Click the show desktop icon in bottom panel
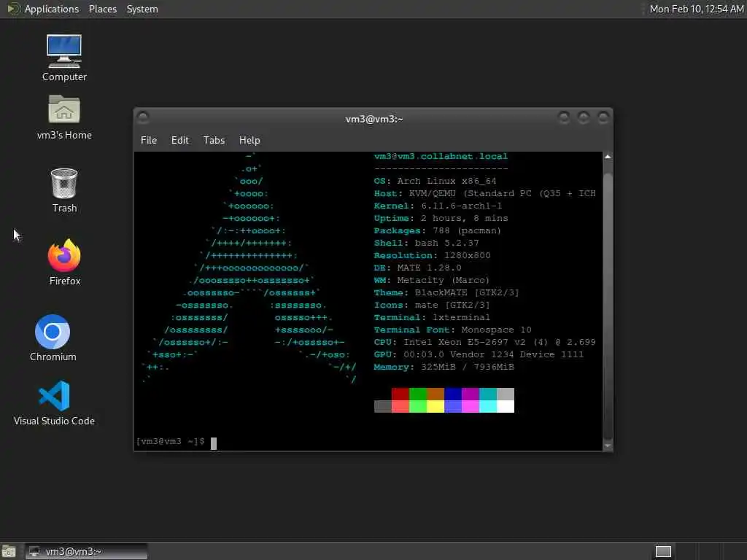The height and width of the screenshot is (560, 747). coord(9,551)
